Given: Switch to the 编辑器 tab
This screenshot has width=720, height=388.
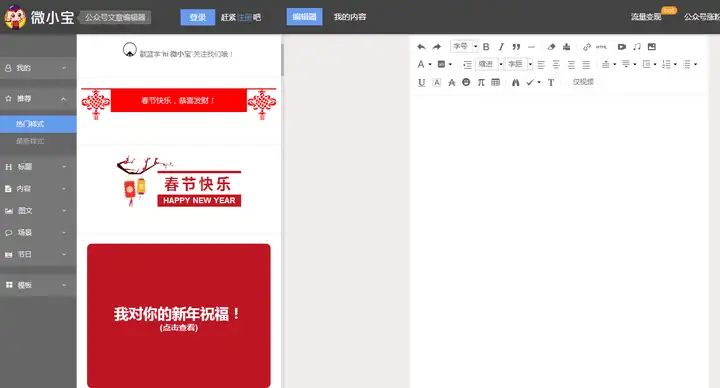Looking at the screenshot, I should pos(304,17).
